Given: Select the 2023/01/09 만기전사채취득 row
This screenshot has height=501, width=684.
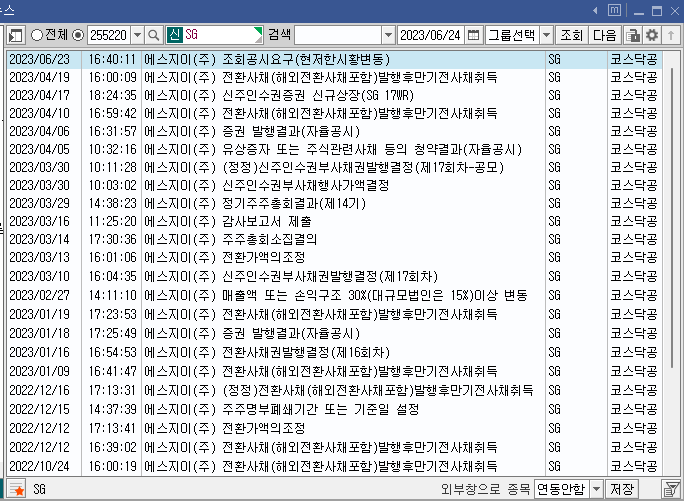Looking at the screenshot, I should (x=334, y=371).
